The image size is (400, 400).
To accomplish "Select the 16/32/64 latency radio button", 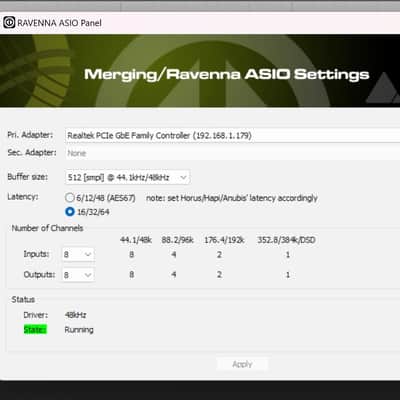I will pos(70,212).
